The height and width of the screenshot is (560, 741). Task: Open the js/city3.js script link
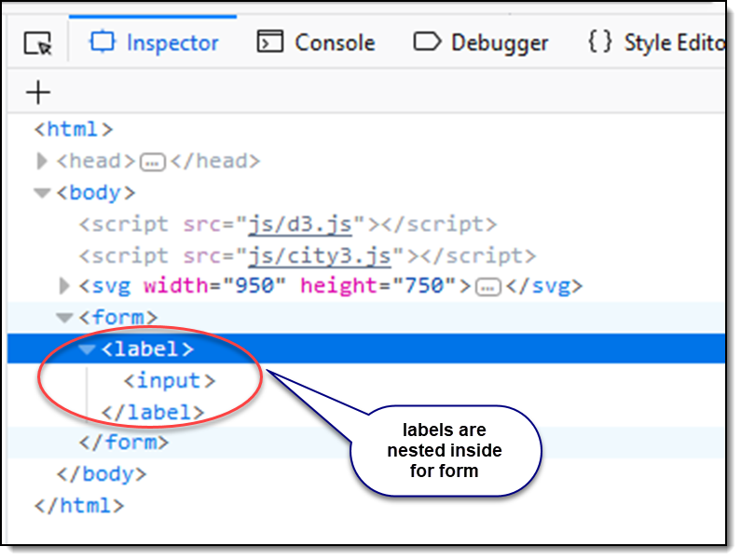(320, 255)
